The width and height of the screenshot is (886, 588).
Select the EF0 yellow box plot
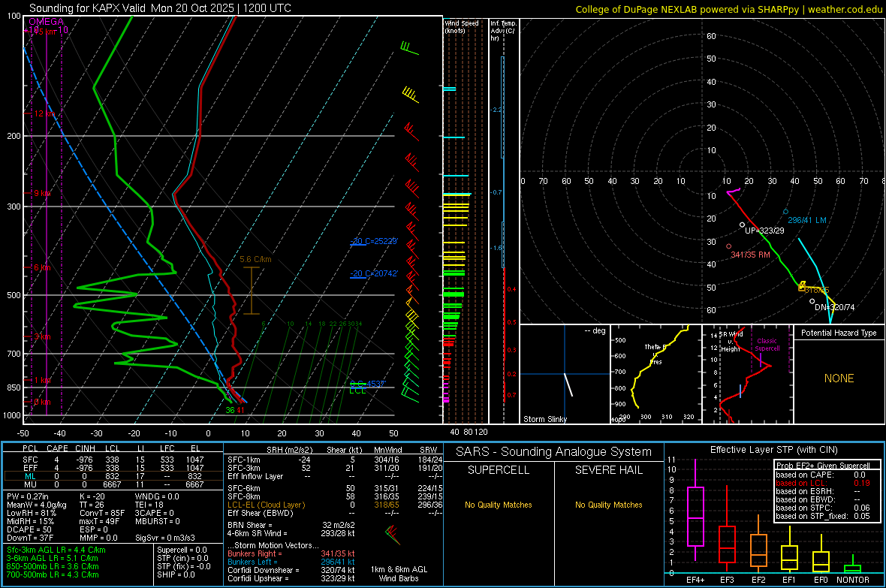(x=821, y=555)
